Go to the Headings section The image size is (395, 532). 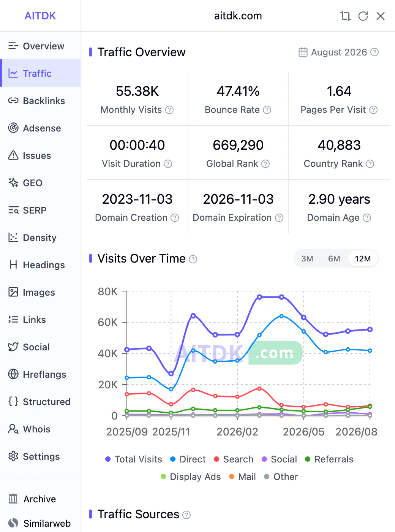tap(40, 265)
